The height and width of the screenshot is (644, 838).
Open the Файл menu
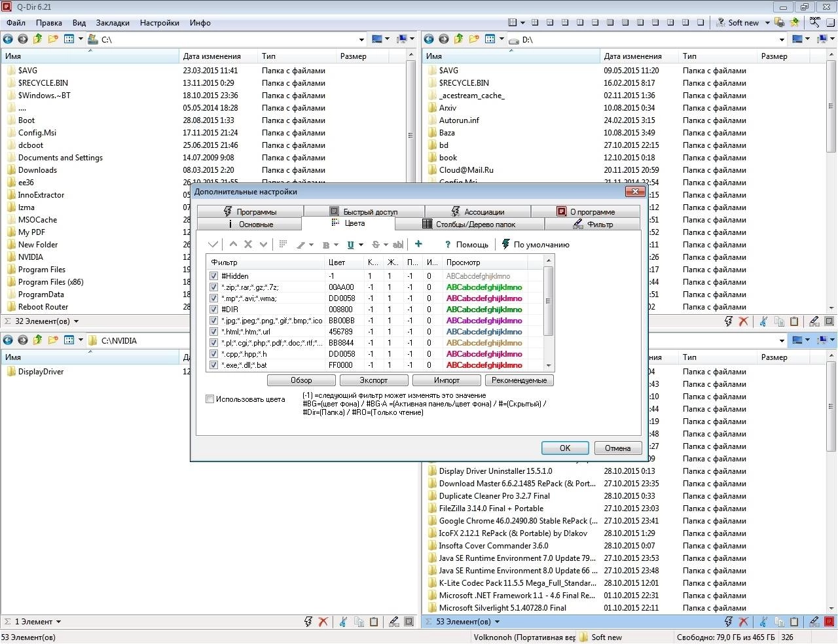[x=16, y=22]
